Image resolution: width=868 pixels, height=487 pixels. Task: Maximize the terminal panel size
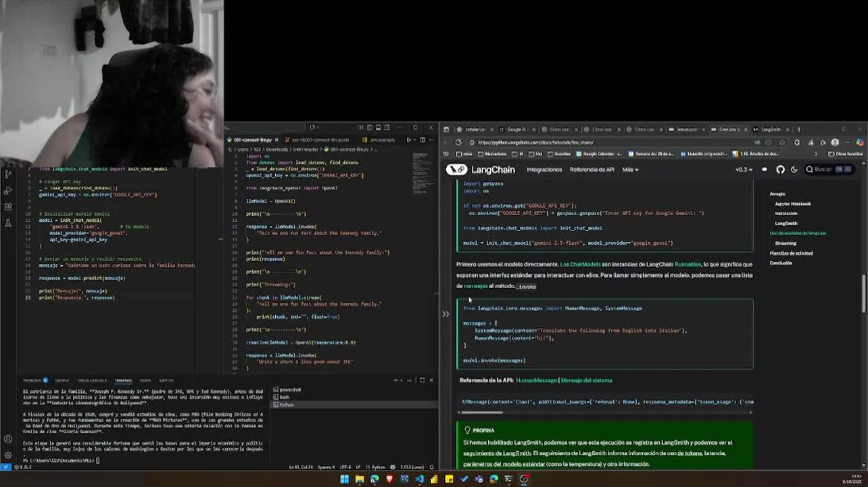(x=423, y=380)
